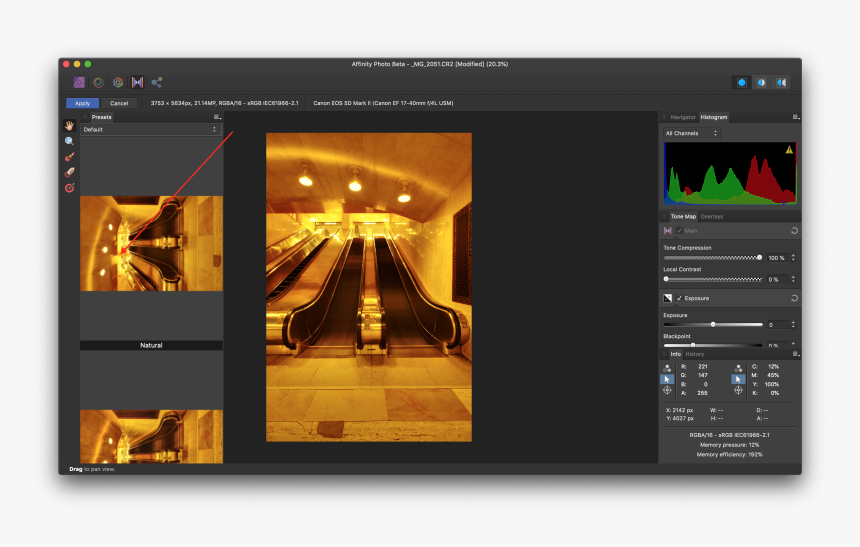The height and width of the screenshot is (547, 860).
Task: Switch to the Tone Mapping persona icon
Action: coord(137,82)
